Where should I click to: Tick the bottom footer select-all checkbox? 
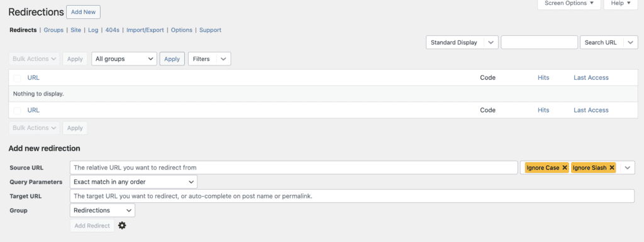[17, 111]
